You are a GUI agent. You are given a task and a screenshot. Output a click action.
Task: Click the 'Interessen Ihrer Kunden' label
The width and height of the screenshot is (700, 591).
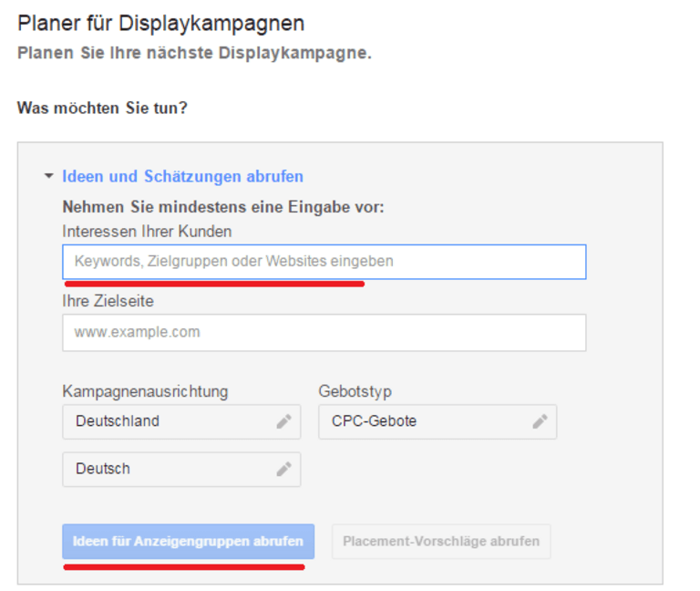(147, 231)
